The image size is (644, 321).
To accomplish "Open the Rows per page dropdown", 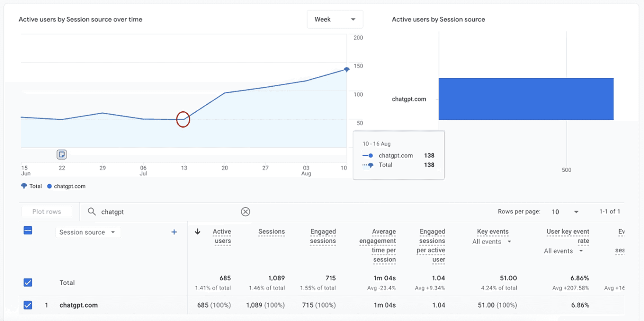I will coord(565,212).
